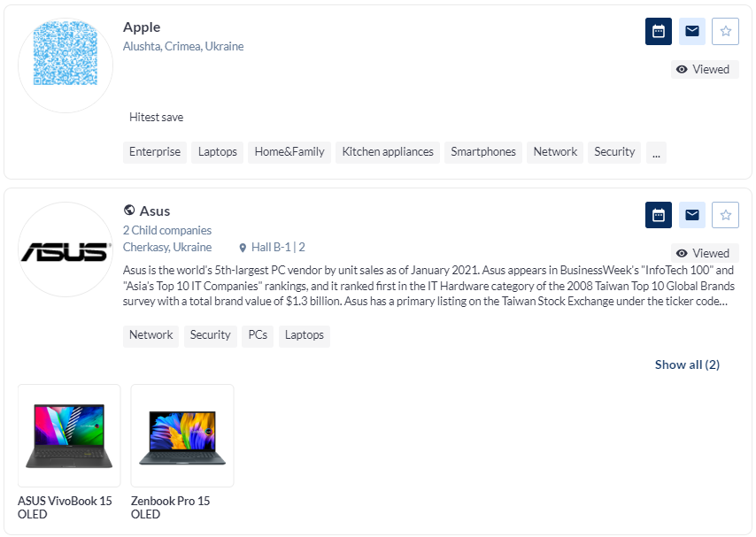The height and width of the screenshot is (537, 756).
Task: Open the 2 Child companies link
Action: tap(167, 230)
